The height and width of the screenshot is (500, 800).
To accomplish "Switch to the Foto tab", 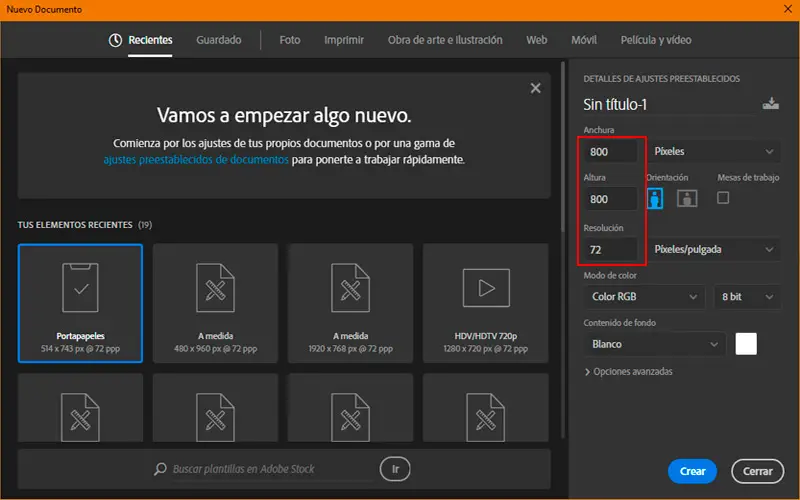I will (x=290, y=40).
